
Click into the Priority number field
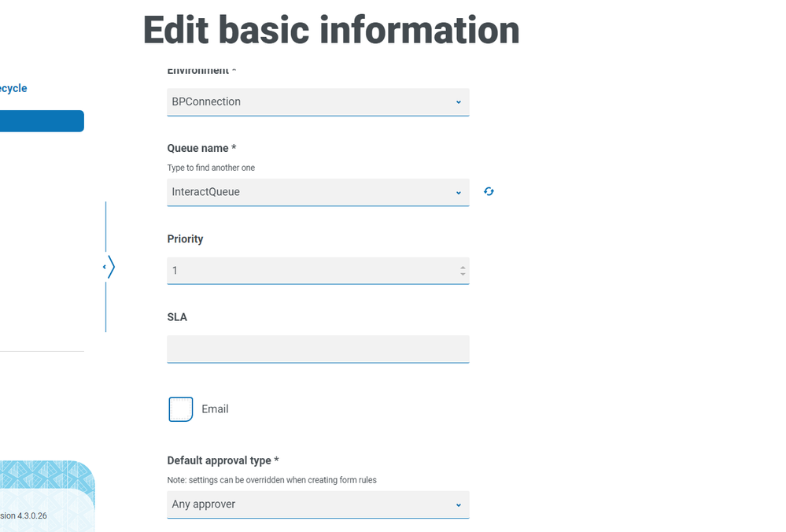(x=307, y=271)
